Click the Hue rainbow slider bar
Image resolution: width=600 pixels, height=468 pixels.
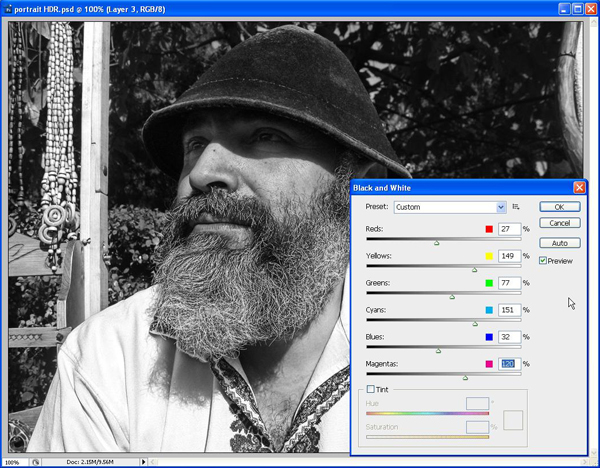click(x=427, y=414)
